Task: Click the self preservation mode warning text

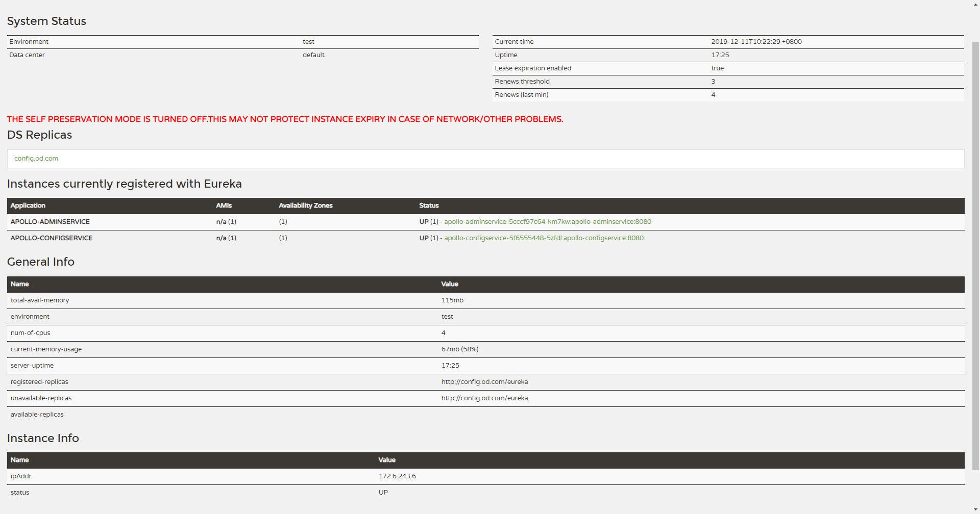Action: 285,119
